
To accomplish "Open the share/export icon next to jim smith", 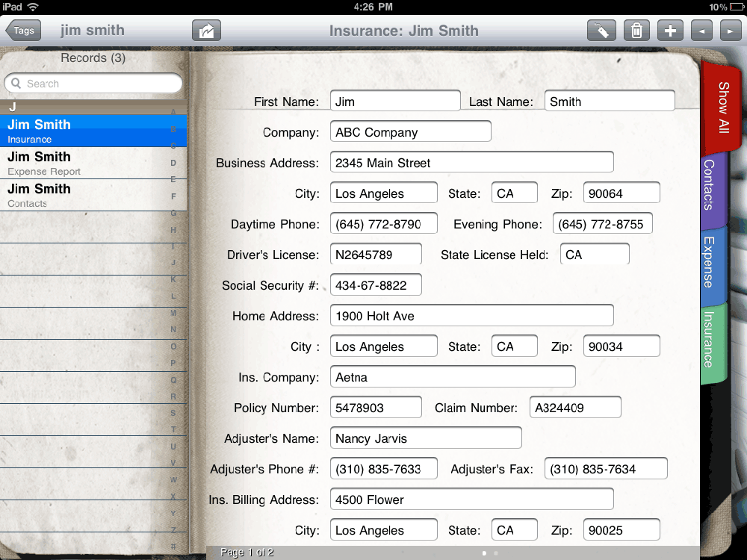I will coord(206,31).
